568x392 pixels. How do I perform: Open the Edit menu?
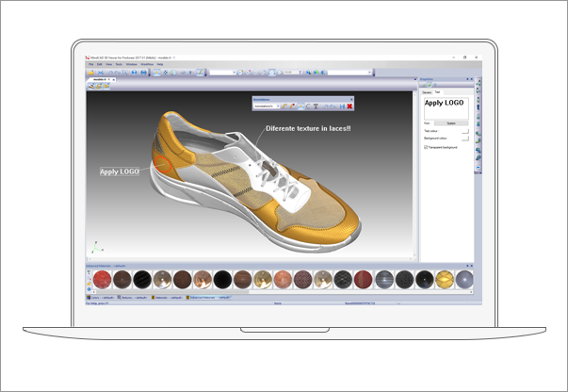click(x=99, y=64)
